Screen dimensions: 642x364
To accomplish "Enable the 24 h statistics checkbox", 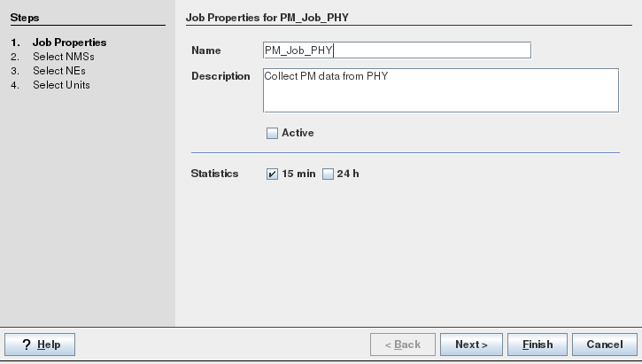I will (328, 174).
